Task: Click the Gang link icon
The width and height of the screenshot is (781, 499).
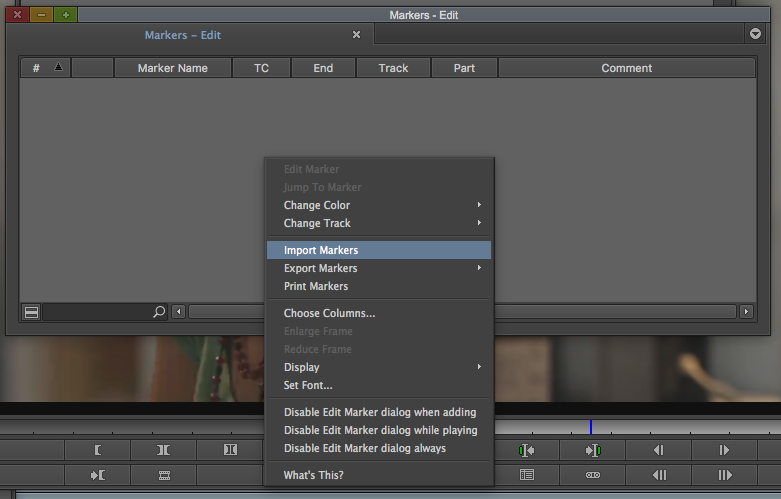Action: pos(593,474)
